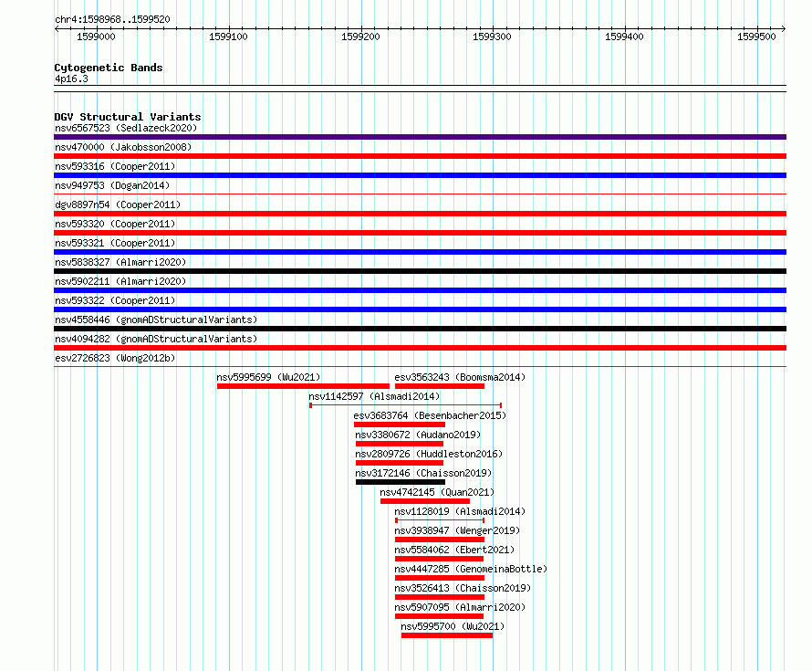
Task: Click the Cytogenetic Bands track title
Action: pos(109,68)
